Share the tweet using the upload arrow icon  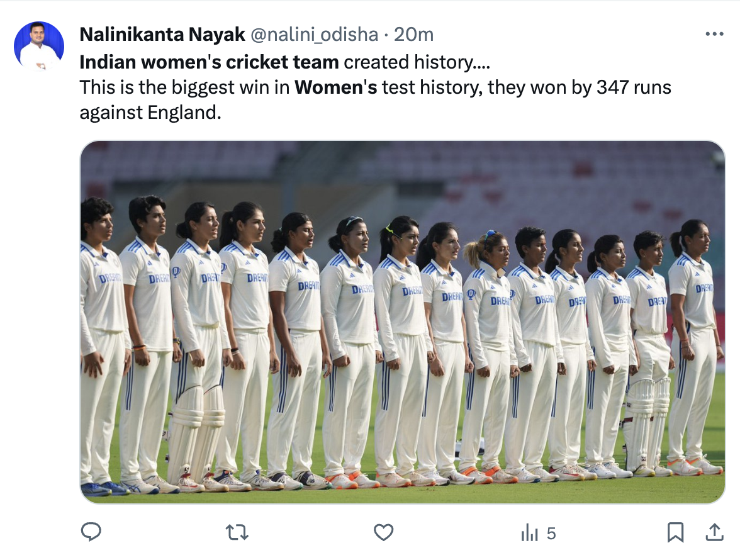pyautogui.click(x=714, y=533)
